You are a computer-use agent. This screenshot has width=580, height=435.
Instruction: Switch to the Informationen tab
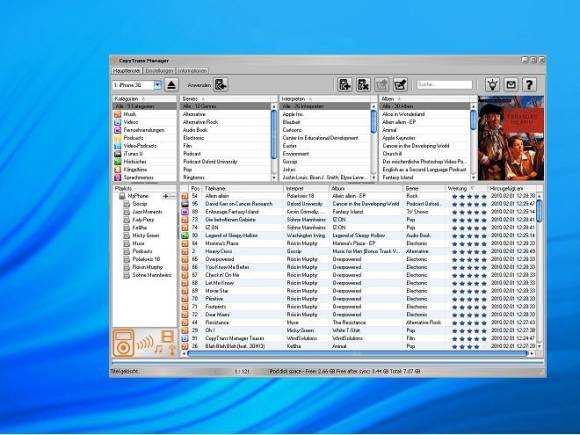coord(192,71)
